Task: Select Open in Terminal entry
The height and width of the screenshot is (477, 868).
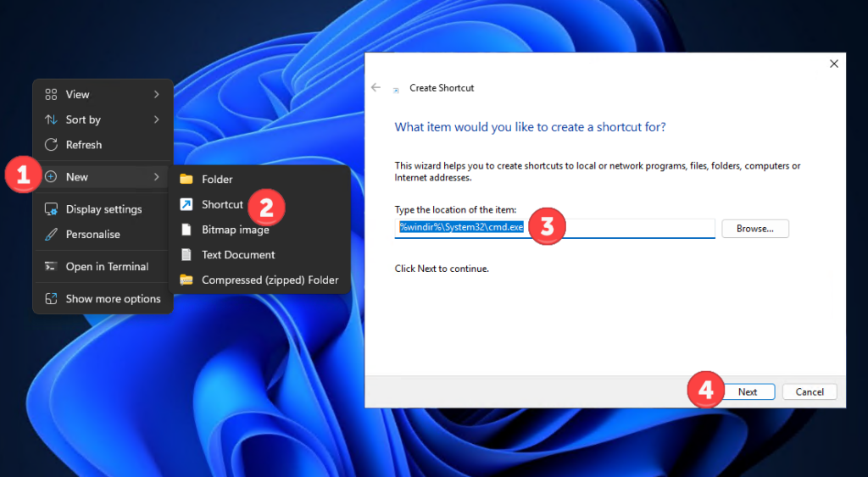Action: coord(103,267)
